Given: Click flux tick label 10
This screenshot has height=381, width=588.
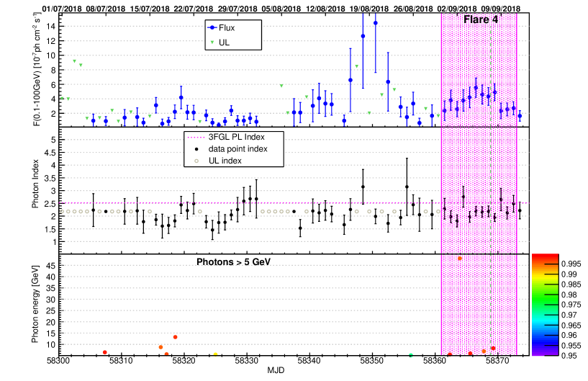Looking at the screenshot, I should 50,55.
